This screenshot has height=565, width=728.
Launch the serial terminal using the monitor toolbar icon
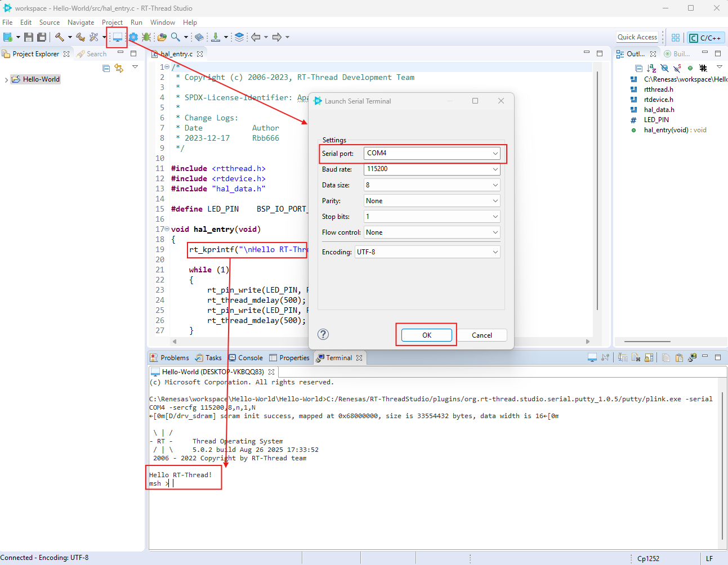[x=117, y=37]
